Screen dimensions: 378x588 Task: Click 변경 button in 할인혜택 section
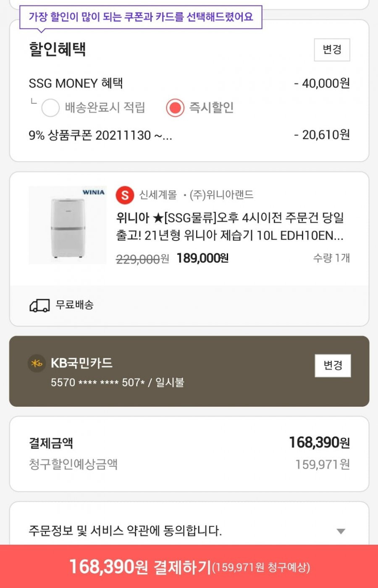tap(332, 50)
